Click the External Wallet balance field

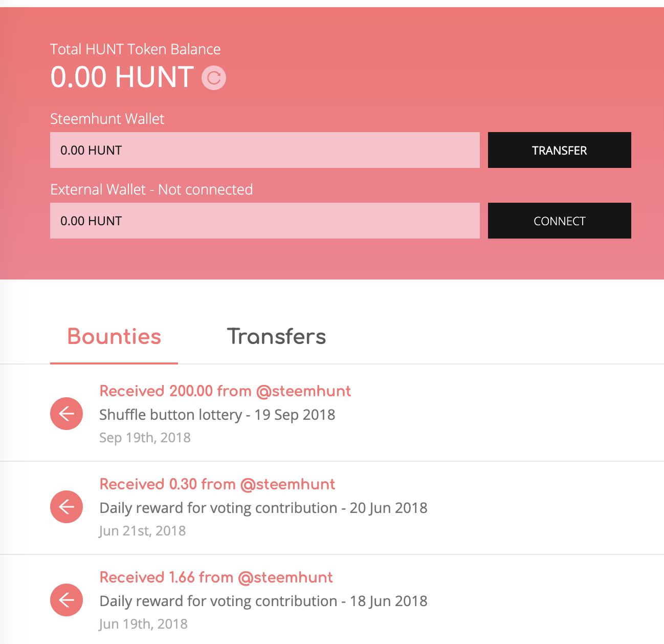(265, 221)
